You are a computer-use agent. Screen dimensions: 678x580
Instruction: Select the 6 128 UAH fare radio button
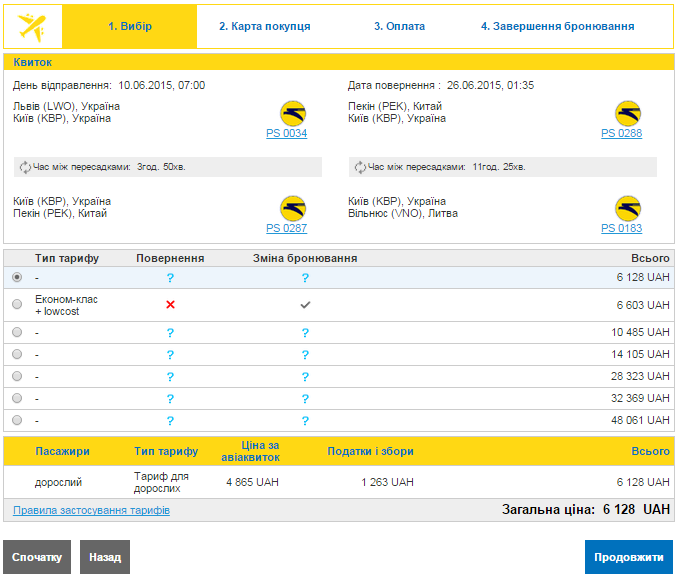(17, 277)
